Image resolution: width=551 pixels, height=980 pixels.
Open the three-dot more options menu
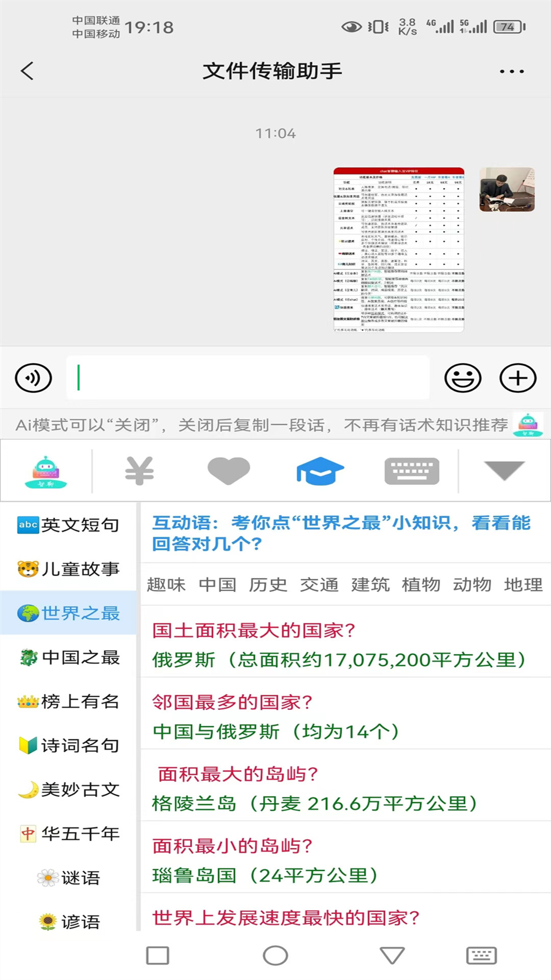point(512,71)
